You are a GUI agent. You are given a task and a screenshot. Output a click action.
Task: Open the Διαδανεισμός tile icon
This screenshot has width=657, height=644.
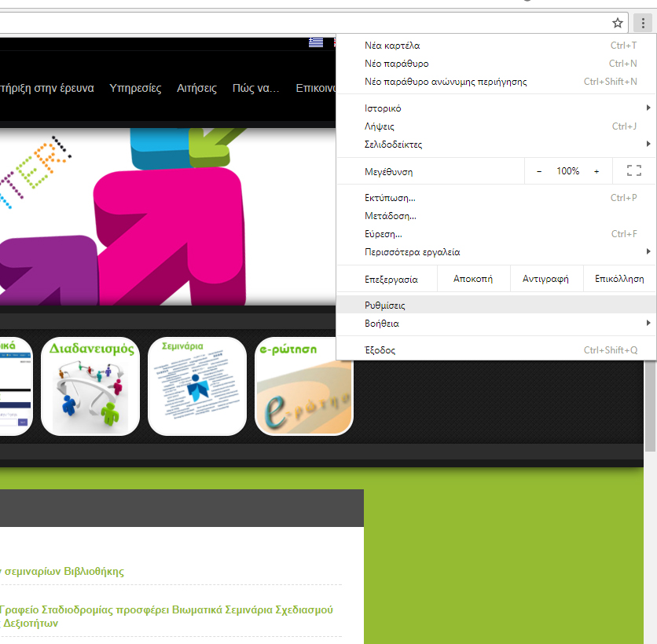coord(90,386)
